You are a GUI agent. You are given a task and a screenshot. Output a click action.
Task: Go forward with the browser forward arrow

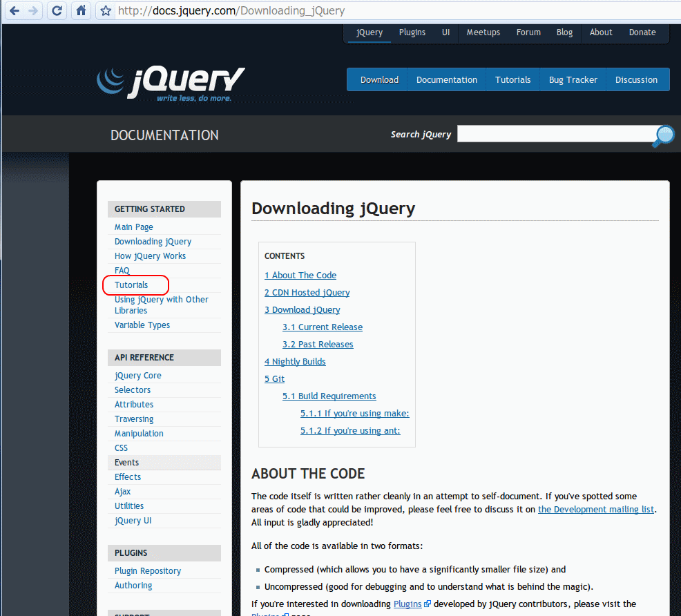pos(32,10)
